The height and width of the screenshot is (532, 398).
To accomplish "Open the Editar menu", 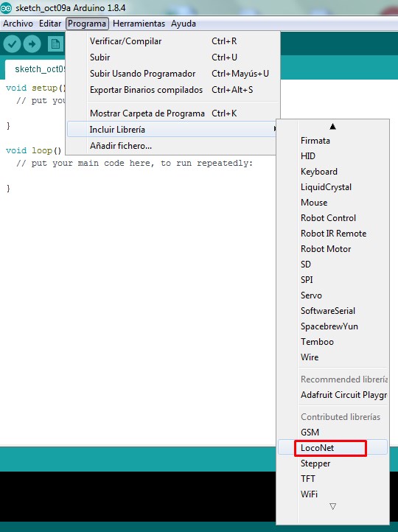I will coord(50,24).
